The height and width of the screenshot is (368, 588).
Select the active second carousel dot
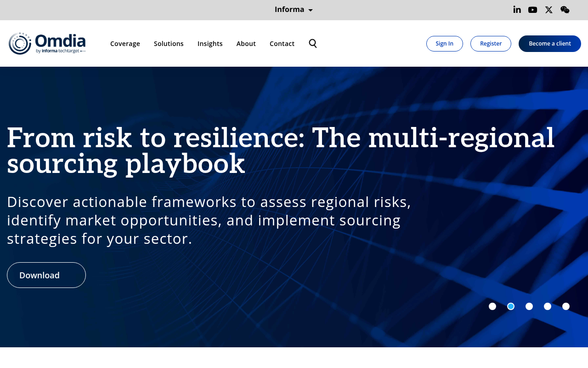pyautogui.click(x=511, y=306)
